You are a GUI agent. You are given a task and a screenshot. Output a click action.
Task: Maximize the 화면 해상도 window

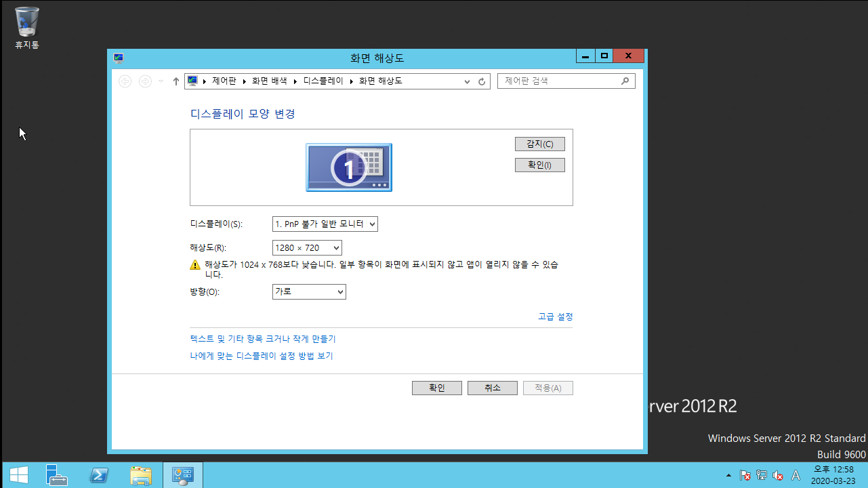pos(604,56)
